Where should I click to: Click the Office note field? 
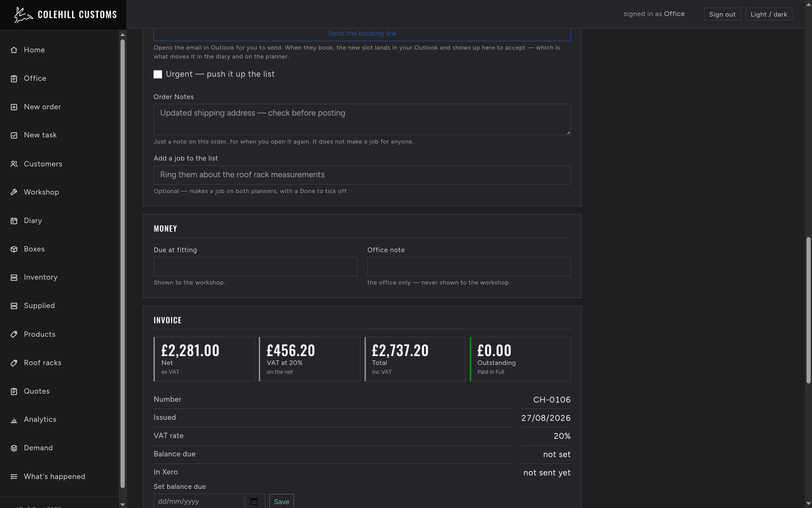[x=469, y=267]
